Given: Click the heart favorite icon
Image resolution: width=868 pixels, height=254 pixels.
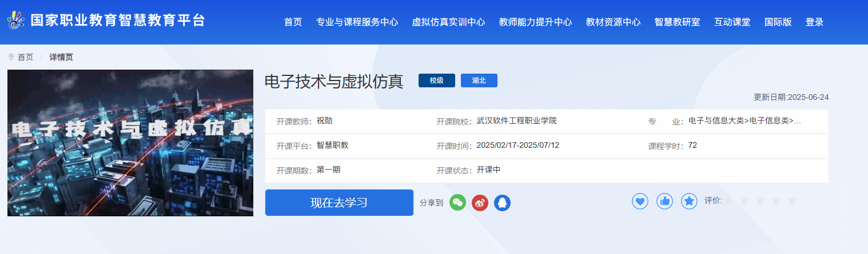Looking at the screenshot, I should [x=640, y=201].
